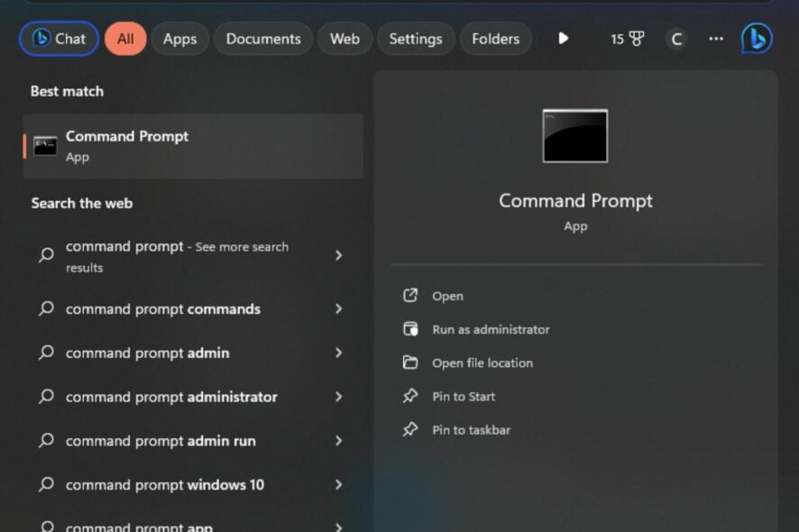
Task: Expand chevron for 'command prompt windows 10'
Action: pyautogui.click(x=339, y=484)
